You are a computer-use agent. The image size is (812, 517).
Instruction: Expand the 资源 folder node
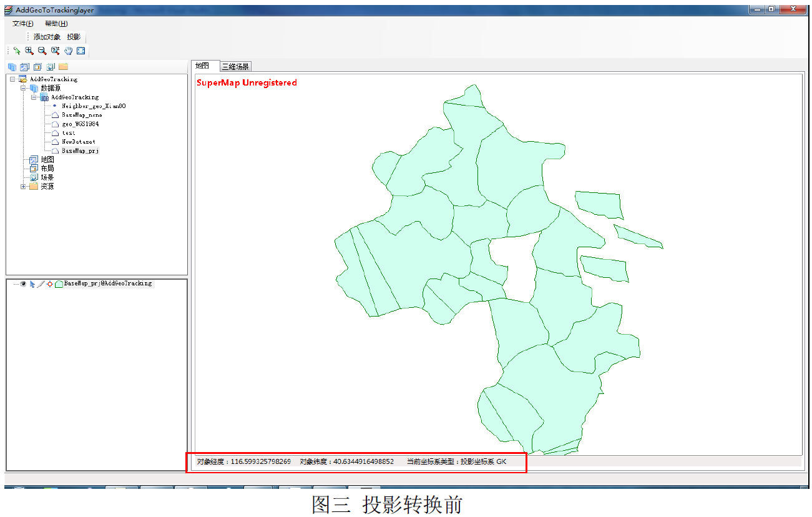(23, 186)
